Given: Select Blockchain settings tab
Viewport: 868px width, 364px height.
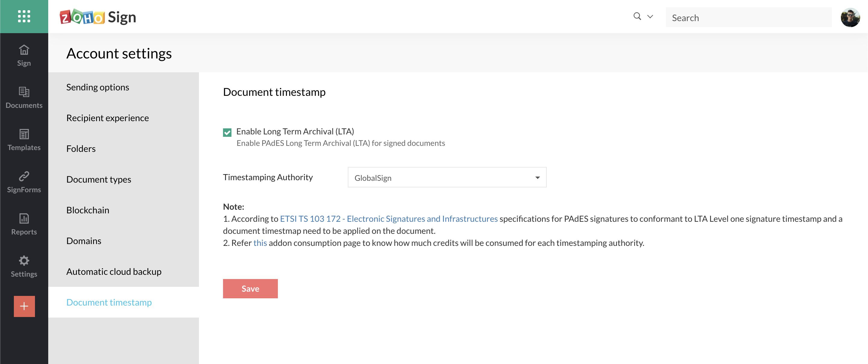Looking at the screenshot, I should click(88, 210).
